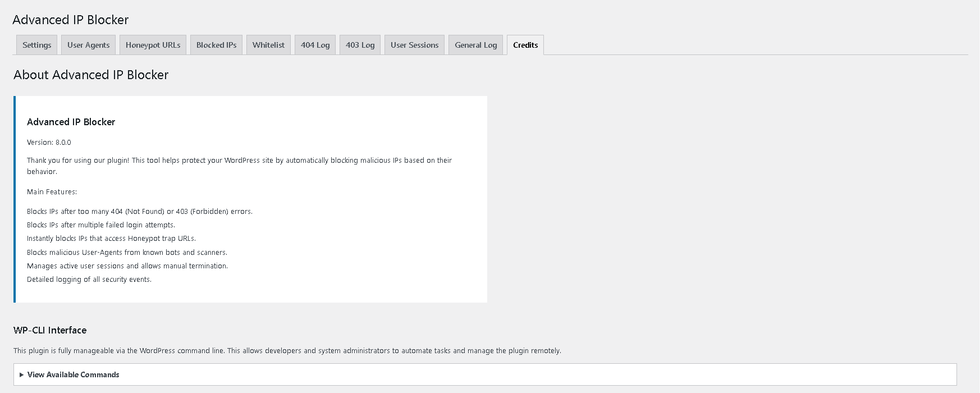Click 'Instantly blocks IPs that access Honeypot' line

coord(111,239)
